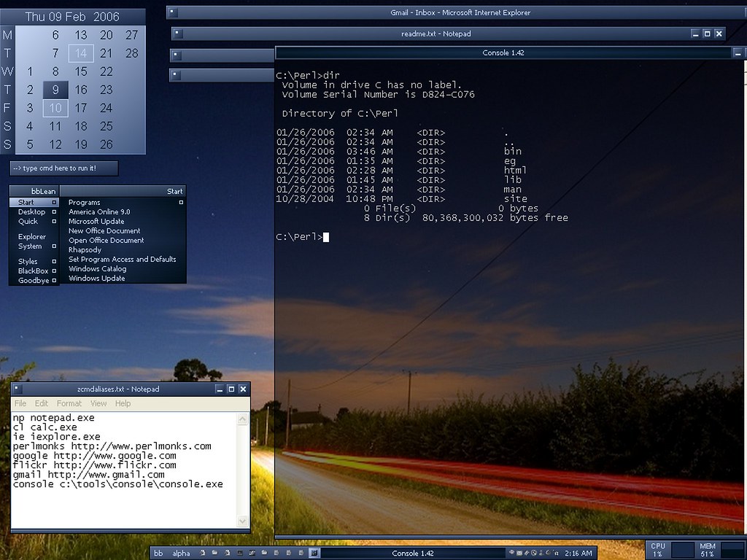The width and height of the screenshot is (747, 560).
Task: Click the bb workspace label in the taskbar
Action: pos(158,553)
